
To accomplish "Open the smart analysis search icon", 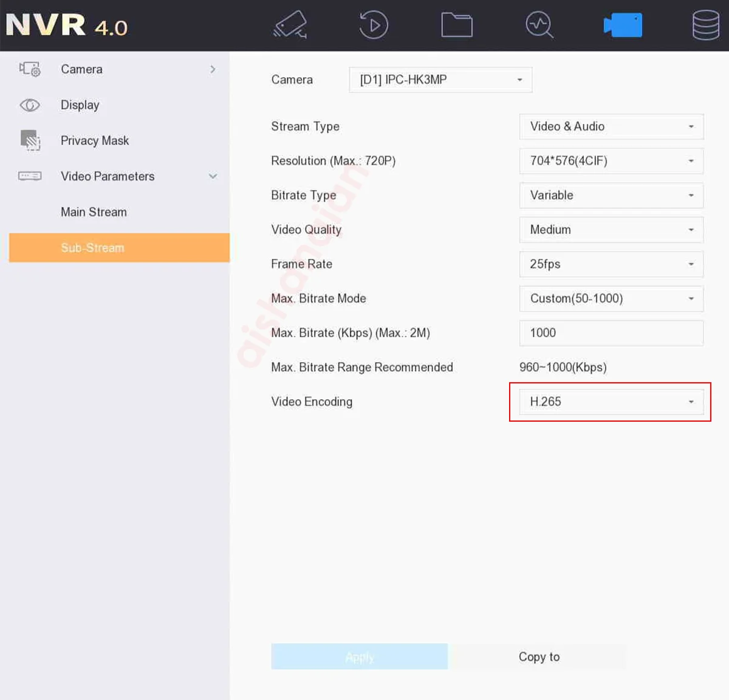I will (539, 26).
